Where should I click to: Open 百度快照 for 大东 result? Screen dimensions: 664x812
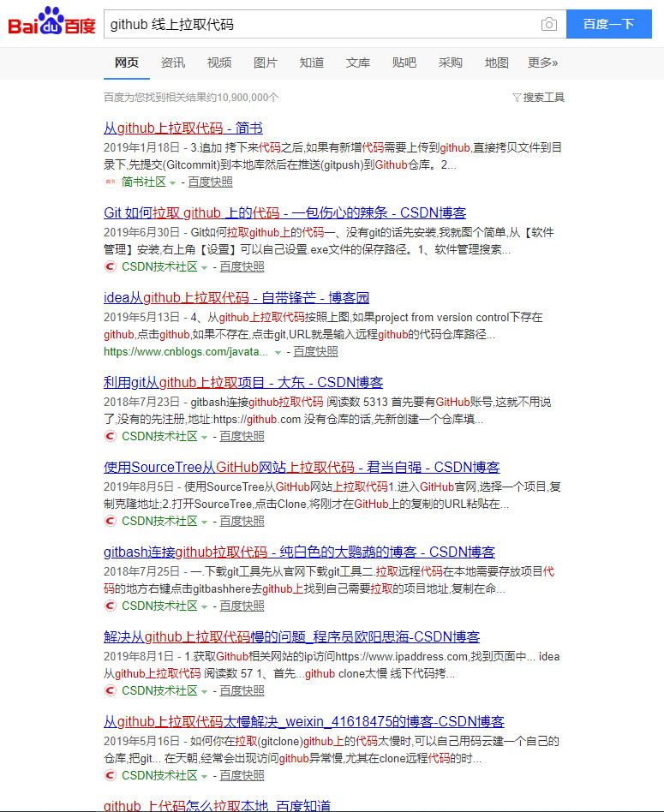(242, 436)
